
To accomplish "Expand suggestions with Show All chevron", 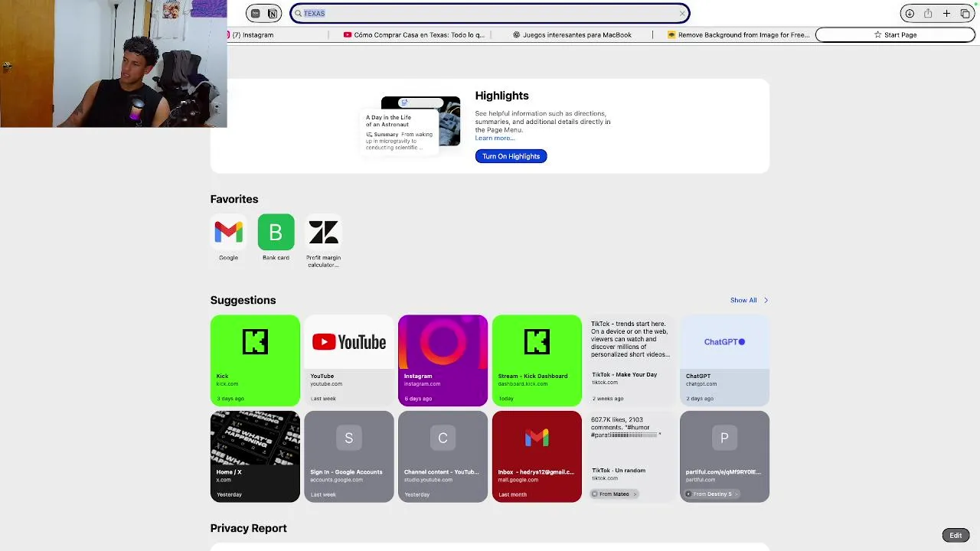I will (x=766, y=300).
